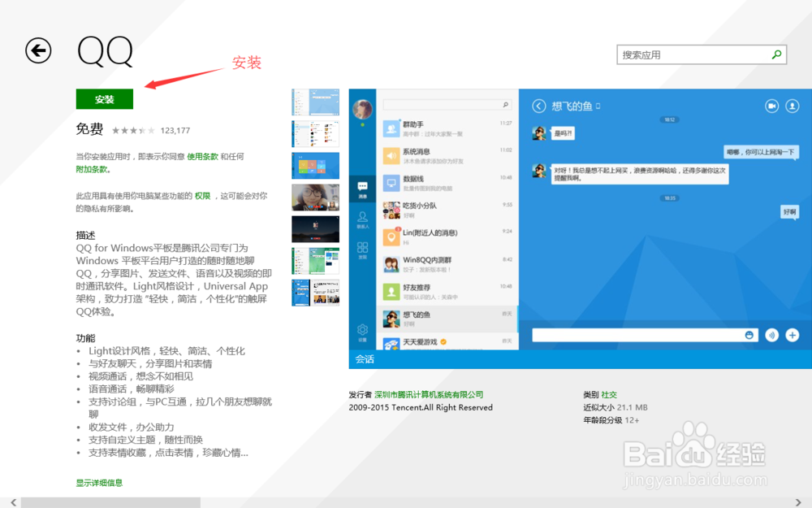Click the magnifier icon in the search box
Image resolution: width=812 pixels, height=508 pixels.
pyautogui.click(x=776, y=54)
